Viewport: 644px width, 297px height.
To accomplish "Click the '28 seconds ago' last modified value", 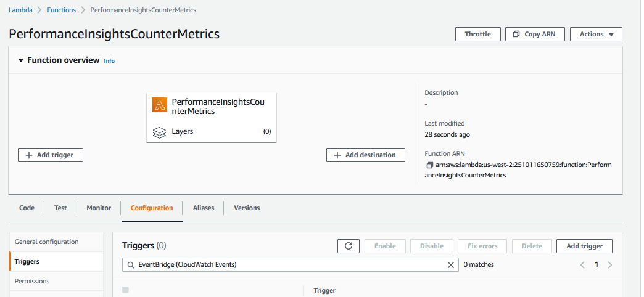I will pos(447,134).
